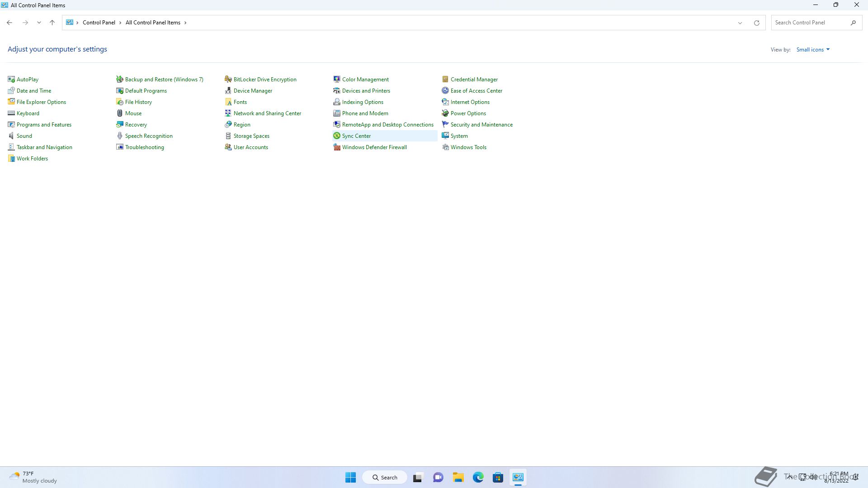The image size is (868, 488).
Task: Click the Security and Maintenance flag icon
Action: click(445, 124)
